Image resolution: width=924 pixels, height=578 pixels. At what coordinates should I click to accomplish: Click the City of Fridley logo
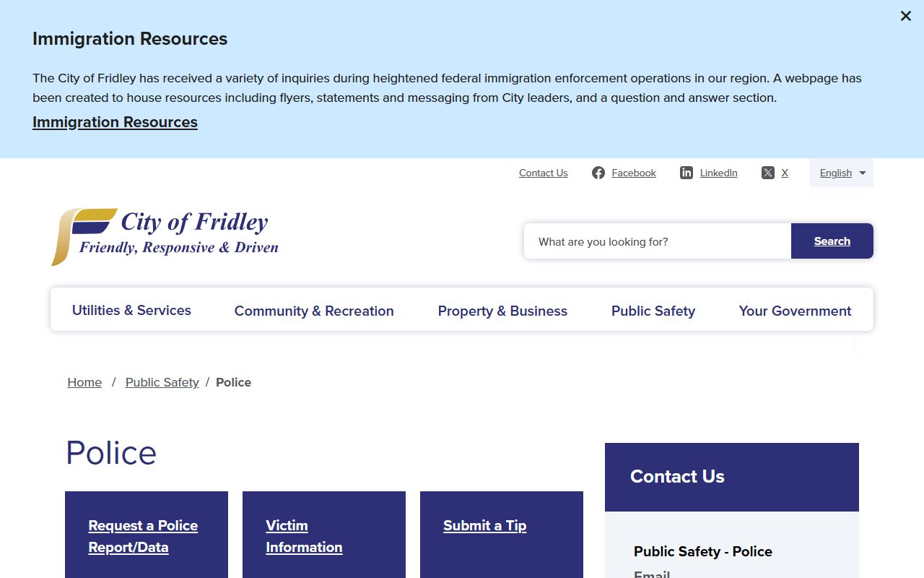pos(165,236)
